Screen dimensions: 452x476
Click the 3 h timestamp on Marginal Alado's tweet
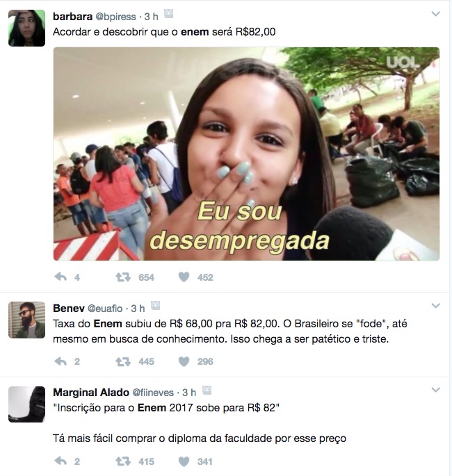point(189,393)
